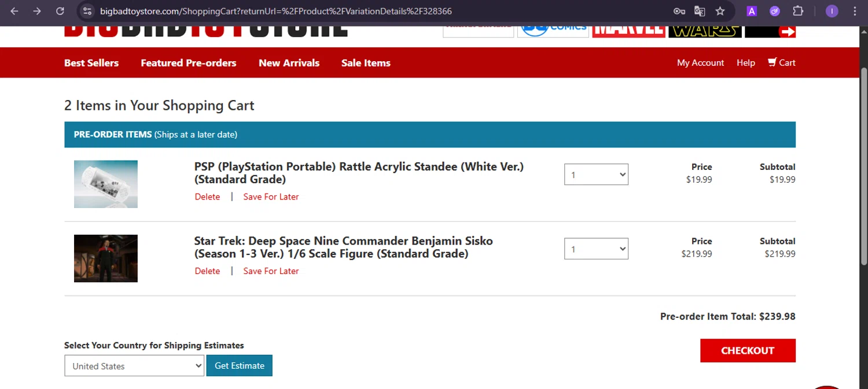This screenshot has height=389, width=868.
Task: Open the Help link
Action: (746, 63)
